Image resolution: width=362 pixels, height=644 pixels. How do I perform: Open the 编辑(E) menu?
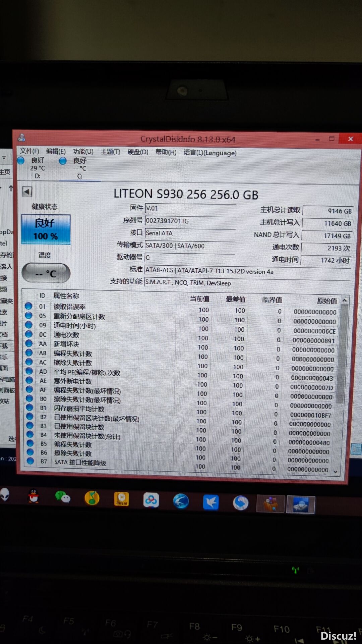click(x=56, y=152)
